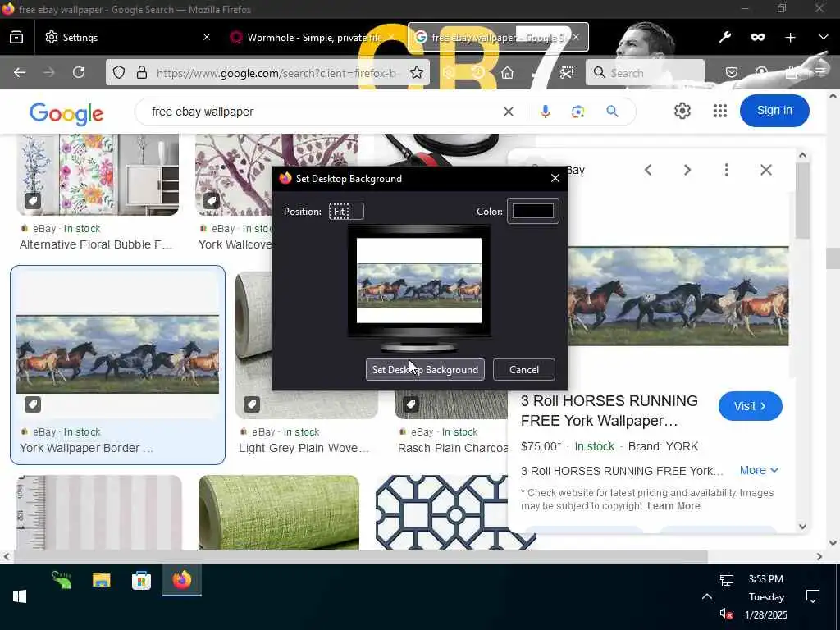Open network tray icon
The image size is (840, 630).
pos(726,580)
